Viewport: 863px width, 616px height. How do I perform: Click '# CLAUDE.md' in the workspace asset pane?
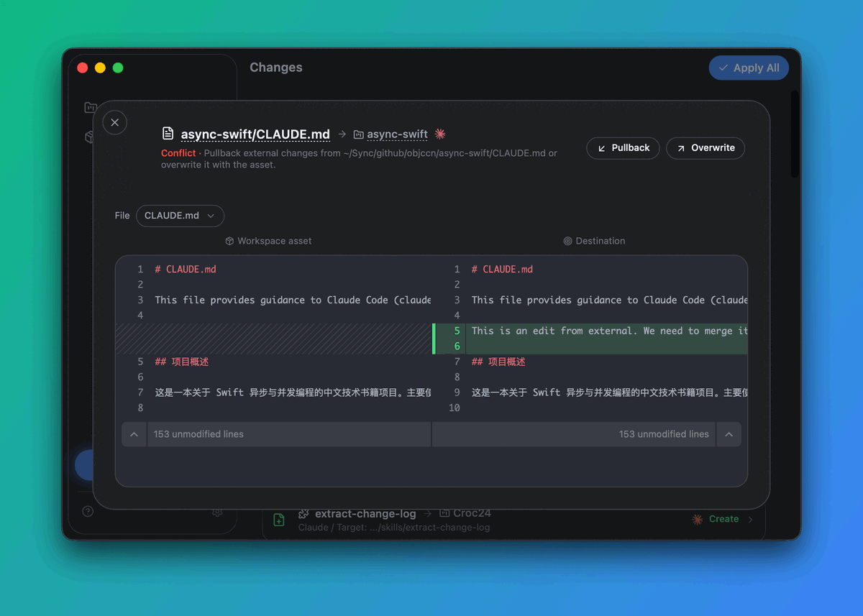click(186, 270)
